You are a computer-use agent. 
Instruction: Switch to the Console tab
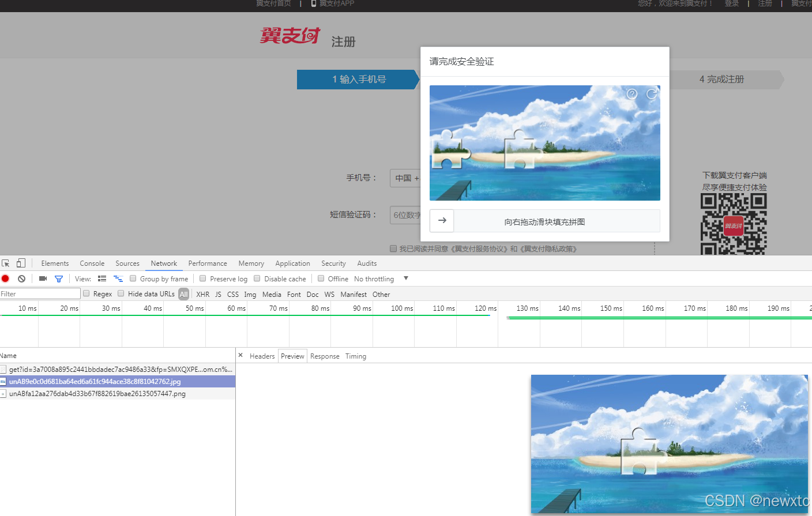tap(92, 263)
